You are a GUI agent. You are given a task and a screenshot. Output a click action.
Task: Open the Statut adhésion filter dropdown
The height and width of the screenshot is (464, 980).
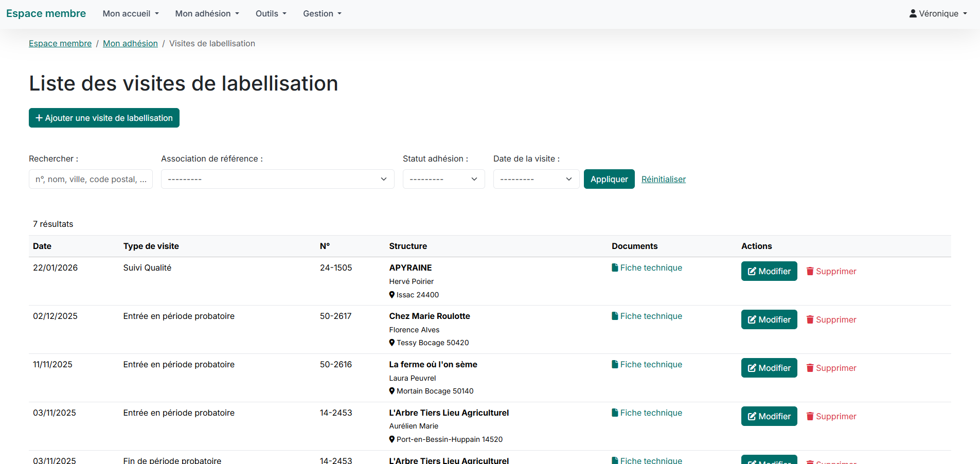tap(443, 179)
